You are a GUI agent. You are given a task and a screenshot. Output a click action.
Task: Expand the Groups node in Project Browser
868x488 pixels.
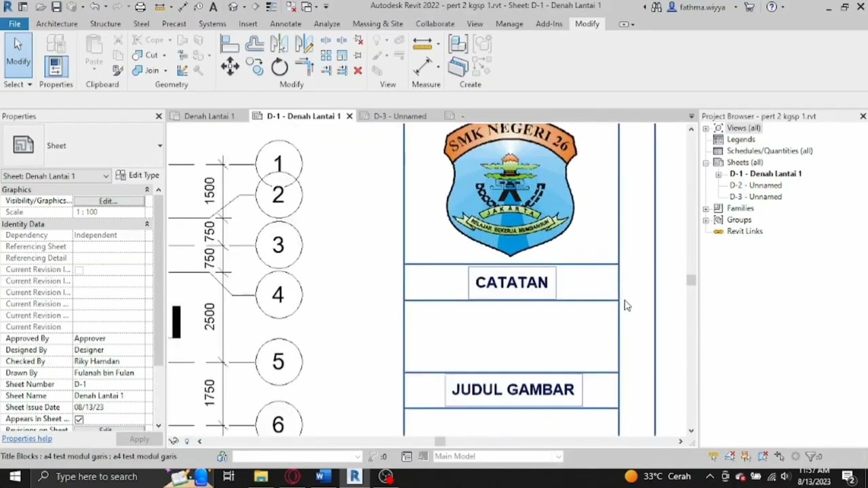click(x=706, y=220)
